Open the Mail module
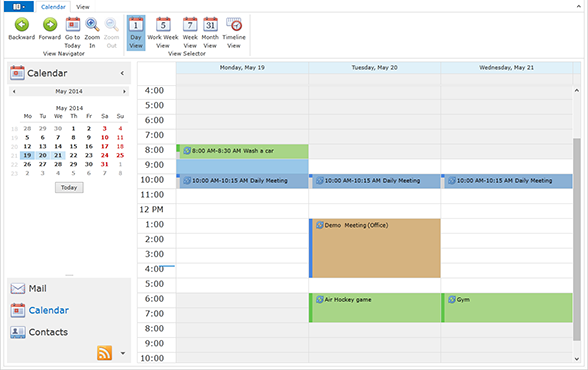 click(x=28, y=289)
